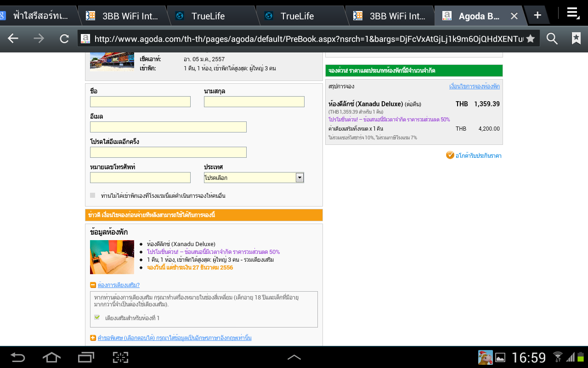Click the URL address field

coord(309,39)
